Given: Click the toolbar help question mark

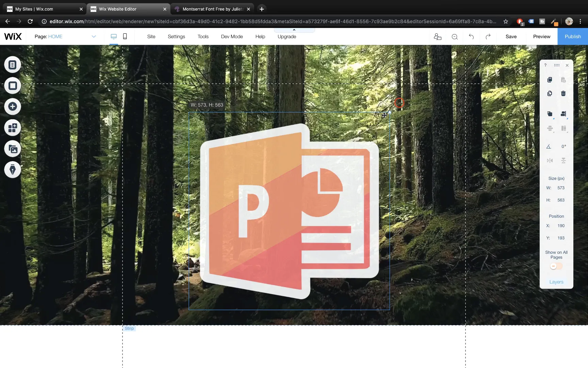Looking at the screenshot, I should point(545,65).
